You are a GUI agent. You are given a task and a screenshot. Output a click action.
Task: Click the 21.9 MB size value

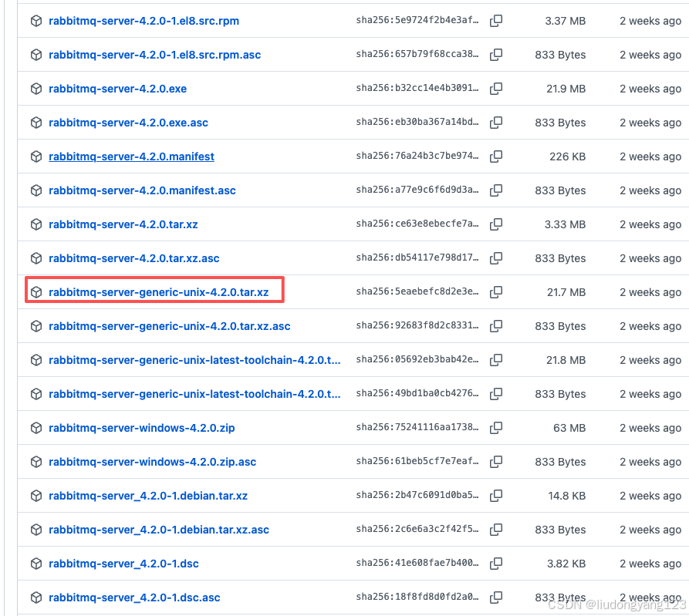pos(566,88)
